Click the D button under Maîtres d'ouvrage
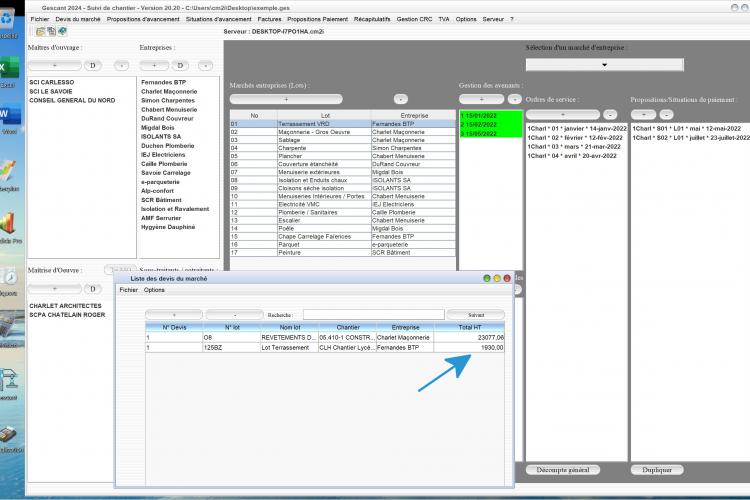The image size is (750, 500). point(93,66)
